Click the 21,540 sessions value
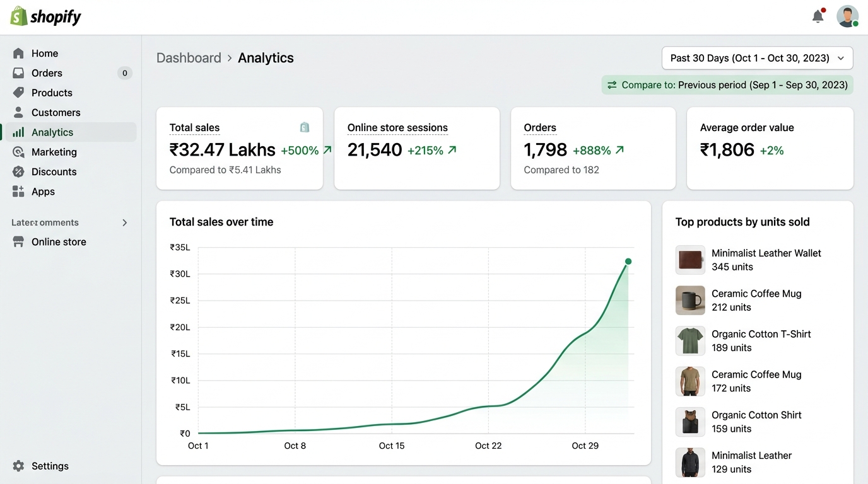 click(x=375, y=150)
